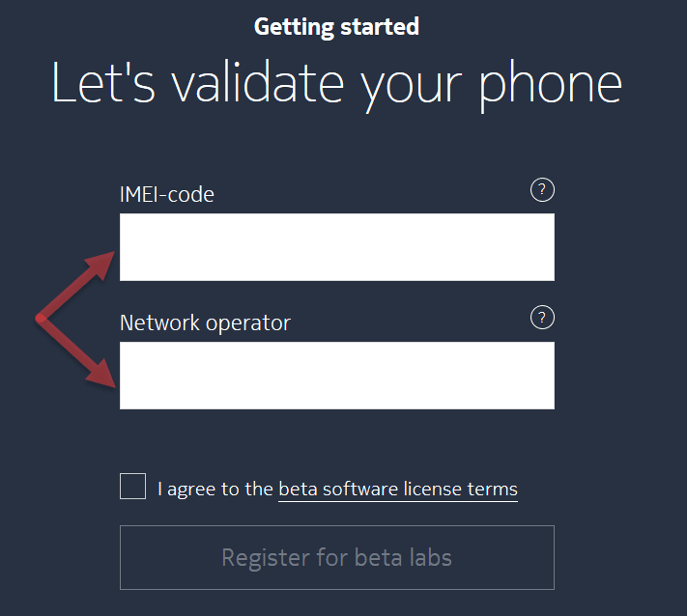Click the help icon beside IMEI-code
This screenshot has height=616, width=687.
[x=543, y=190]
